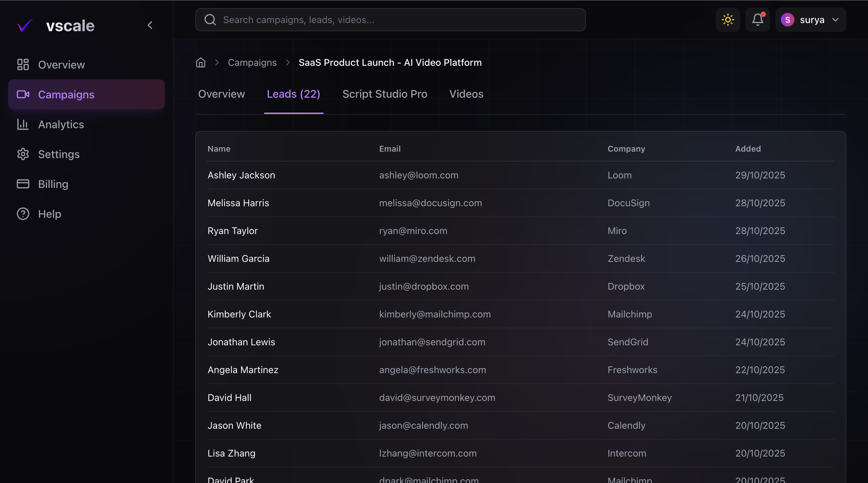Click the profile avatar thumbnail

pyautogui.click(x=788, y=20)
